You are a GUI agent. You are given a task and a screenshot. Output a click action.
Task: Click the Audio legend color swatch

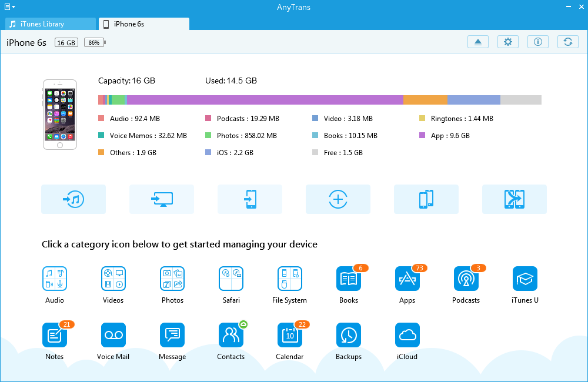pos(101,119)
